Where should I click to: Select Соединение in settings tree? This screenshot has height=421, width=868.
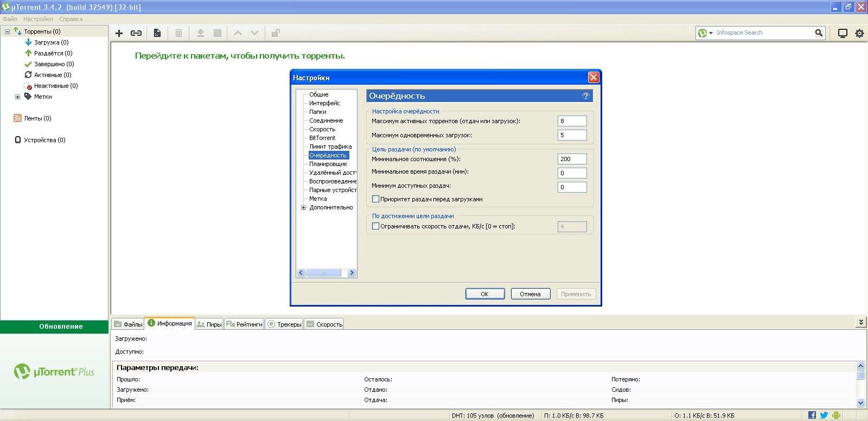[326, 120]
